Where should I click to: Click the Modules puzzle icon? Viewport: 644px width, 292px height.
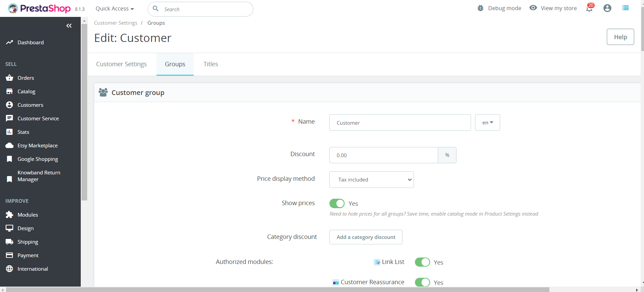point(9,215)
